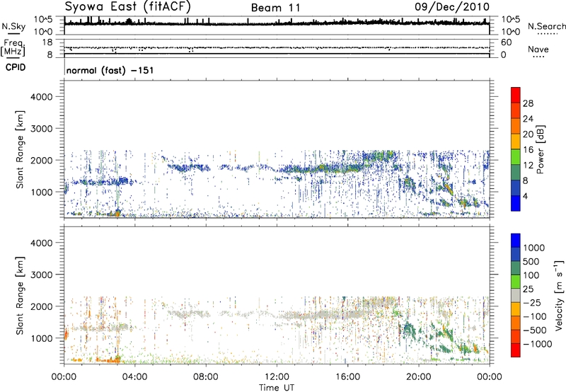
Task: Click the 'Time UT' axis label
Action: (277, 388)
